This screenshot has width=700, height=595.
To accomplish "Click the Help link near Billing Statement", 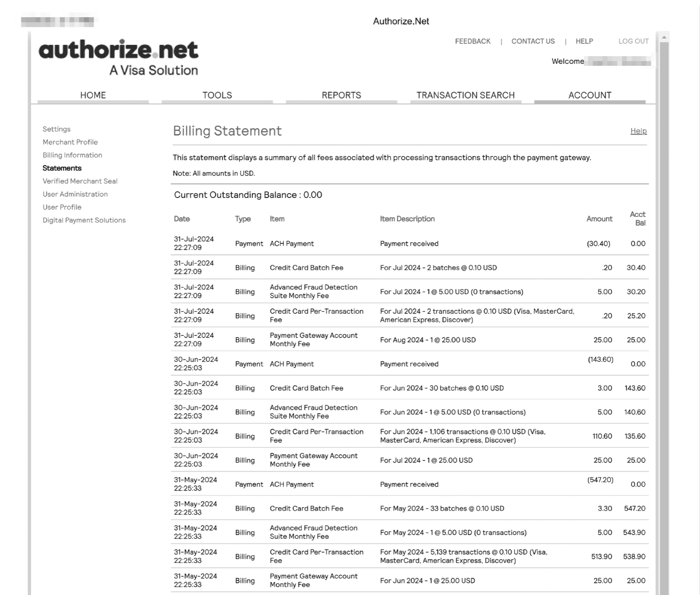I will click(x=638, y=131).
